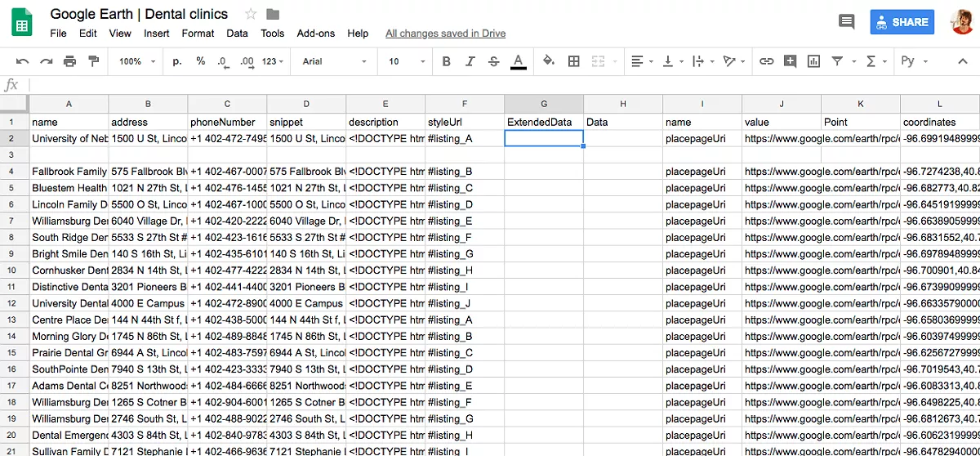This screenshot has width=980, height=456.
Task: Open the Add-ons menu
Action: 316,34
